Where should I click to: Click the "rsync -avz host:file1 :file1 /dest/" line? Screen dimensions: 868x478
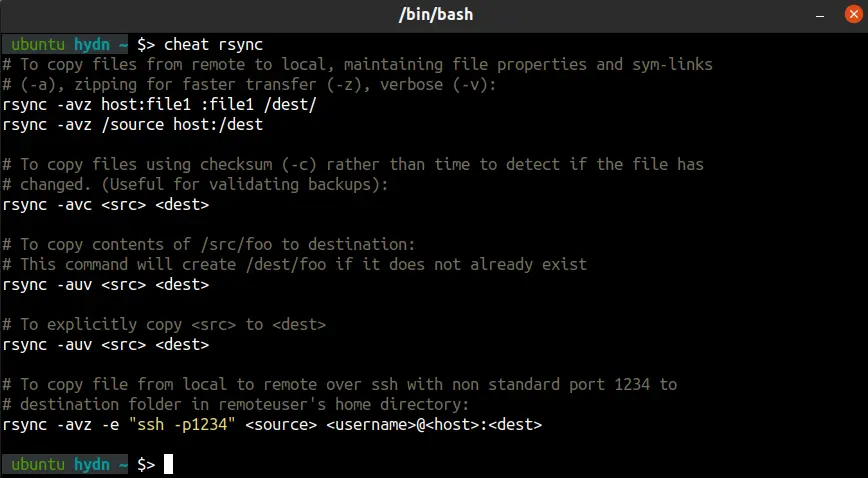[x=160, y=104]
